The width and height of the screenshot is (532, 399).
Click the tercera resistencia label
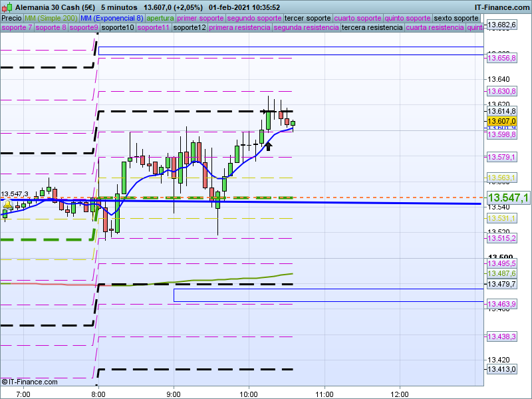[372, 27]
